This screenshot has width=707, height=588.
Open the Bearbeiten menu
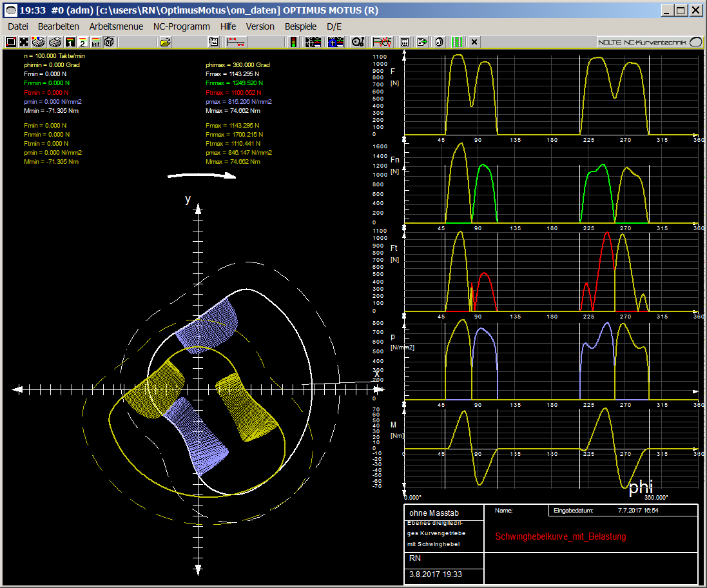(x=59, y=26)
